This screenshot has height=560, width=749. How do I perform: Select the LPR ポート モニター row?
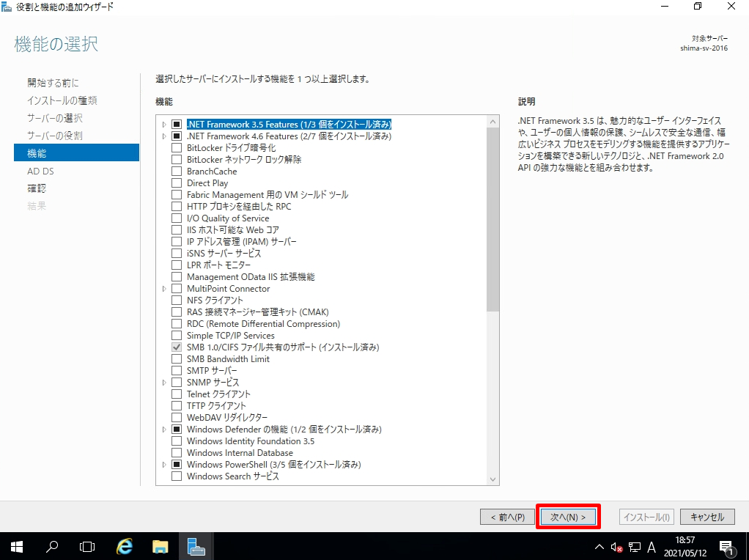pyautogui.click(x=219, y=265)
